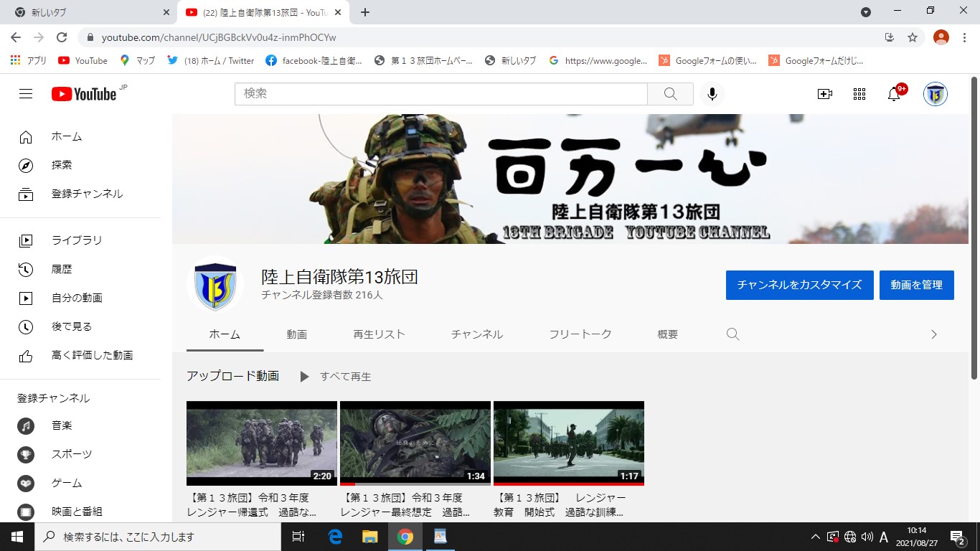The image size is (980, 551).
Task: Open the YouTube apps grid icon
Action: (x=859, y=93)
